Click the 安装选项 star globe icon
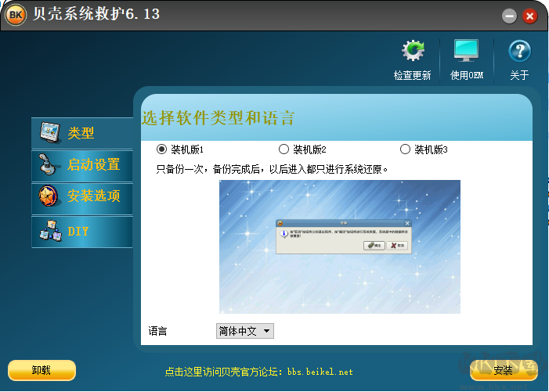Screen dimensions: 549x392 click(49, 196)
